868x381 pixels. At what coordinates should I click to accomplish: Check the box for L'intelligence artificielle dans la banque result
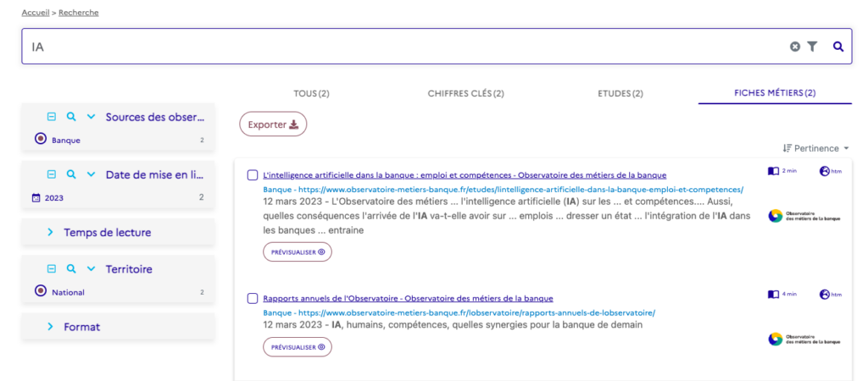(253, 175)
